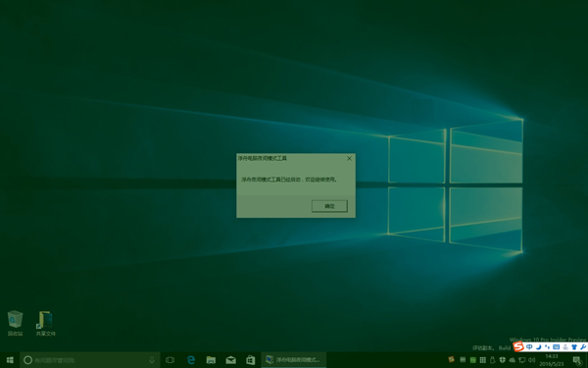The width and height of the screenshot is (588, 368).
Task: Click the orange tray icon
Action: tap(451, 359)
